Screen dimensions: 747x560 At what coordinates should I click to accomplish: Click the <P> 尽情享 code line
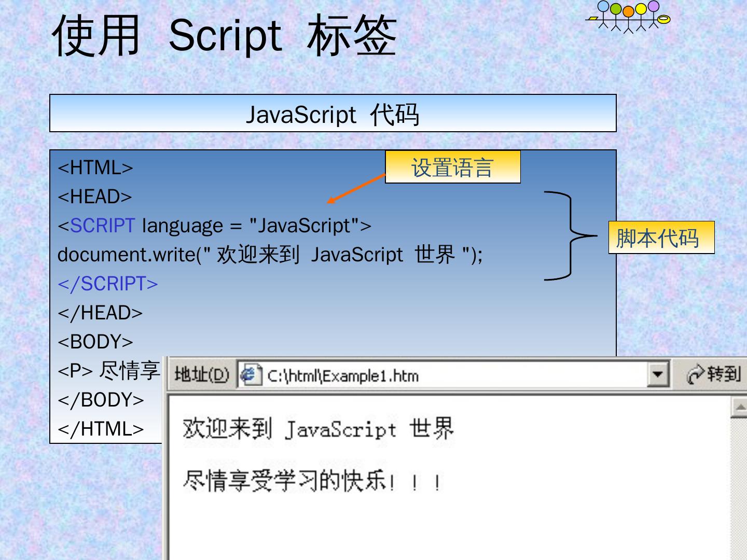click(109, 371)
